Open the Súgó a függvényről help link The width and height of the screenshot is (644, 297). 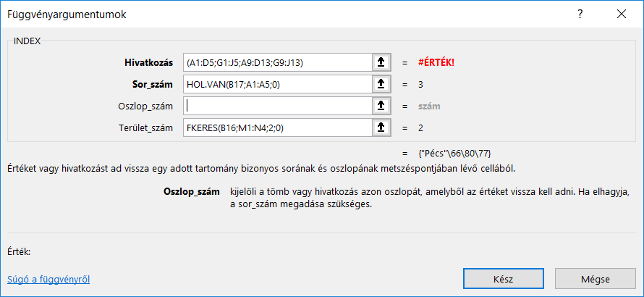coord(48,279)
